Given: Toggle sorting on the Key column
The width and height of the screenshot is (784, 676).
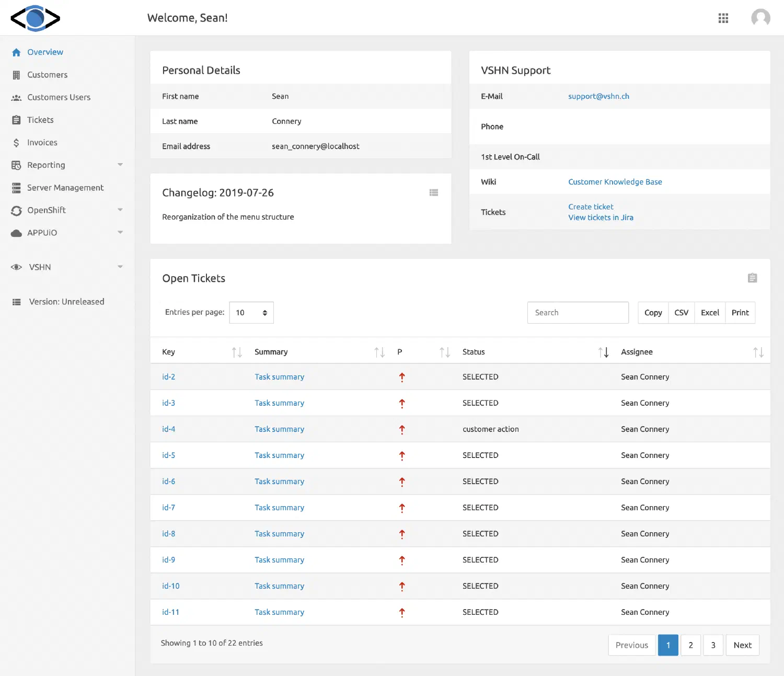Looking at the screenshot, I should [236, 351].
